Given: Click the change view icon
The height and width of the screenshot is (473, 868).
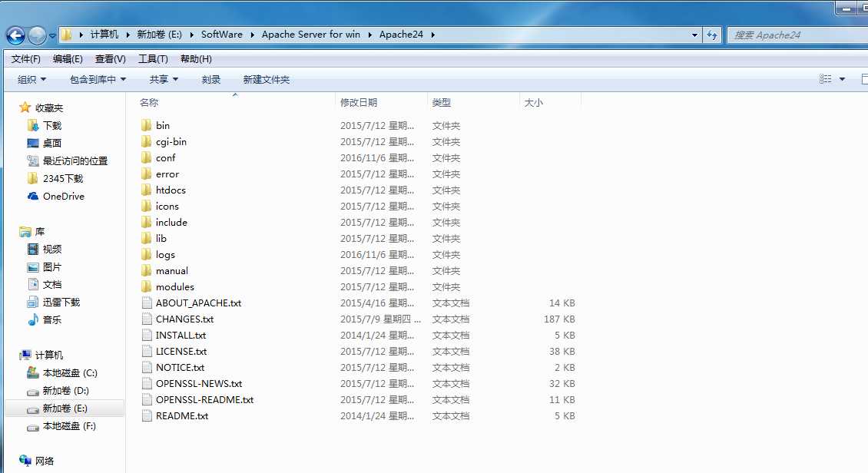Looking at the screenshot, I should tap(826, 79).
